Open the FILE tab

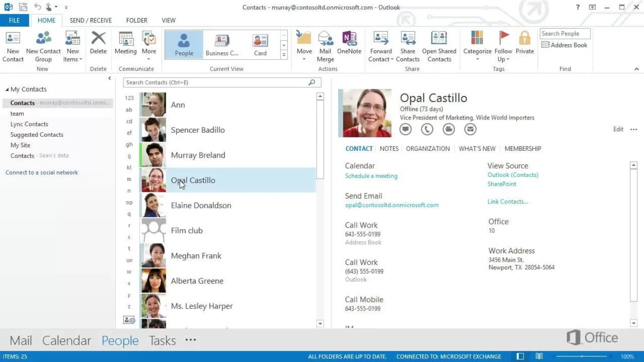14,20
